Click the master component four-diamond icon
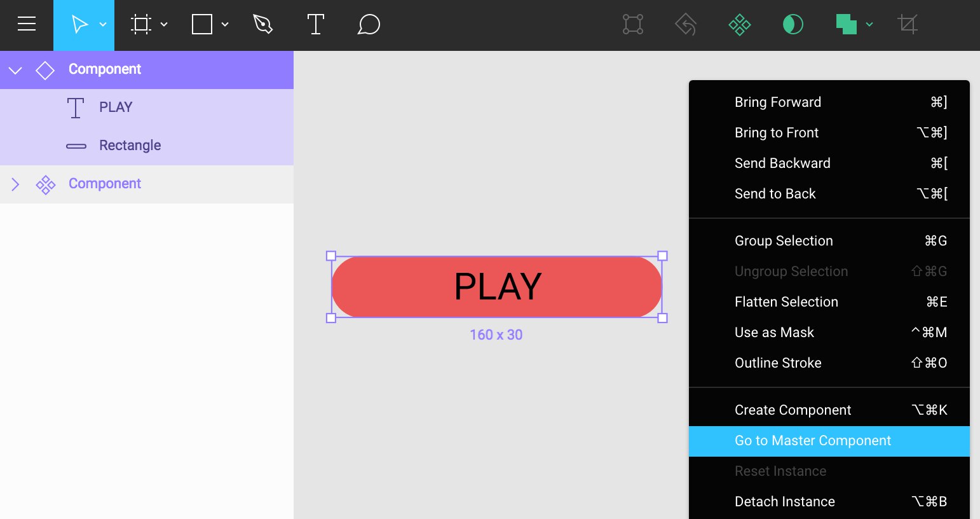This screenshot has width=980, height=519. tap(46, 184)
